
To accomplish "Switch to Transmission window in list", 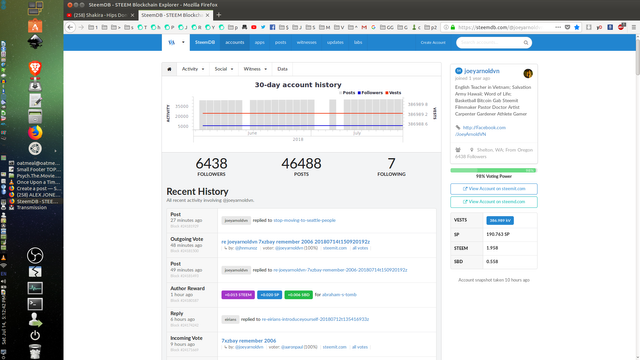I will [x=32, y=208].
